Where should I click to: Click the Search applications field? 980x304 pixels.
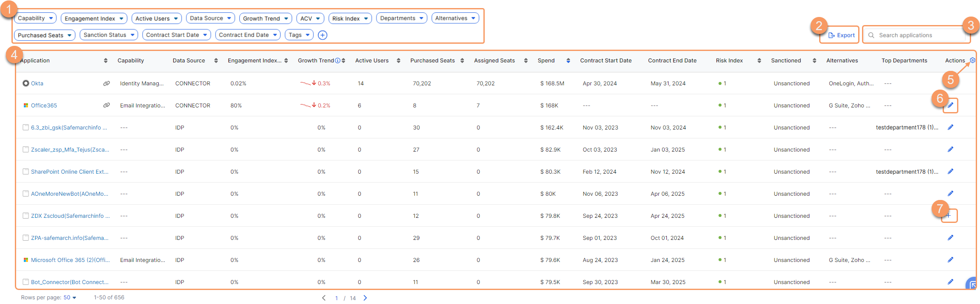[x=917, y=35]
